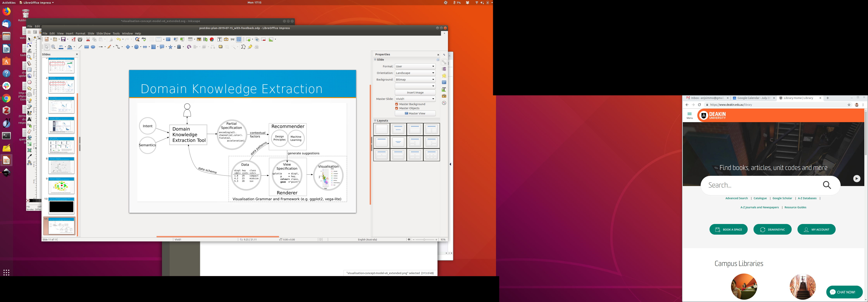Click the zoom slider in status bar
The image size is (868, 302).
pyautogui.click(x=424, y=240)
